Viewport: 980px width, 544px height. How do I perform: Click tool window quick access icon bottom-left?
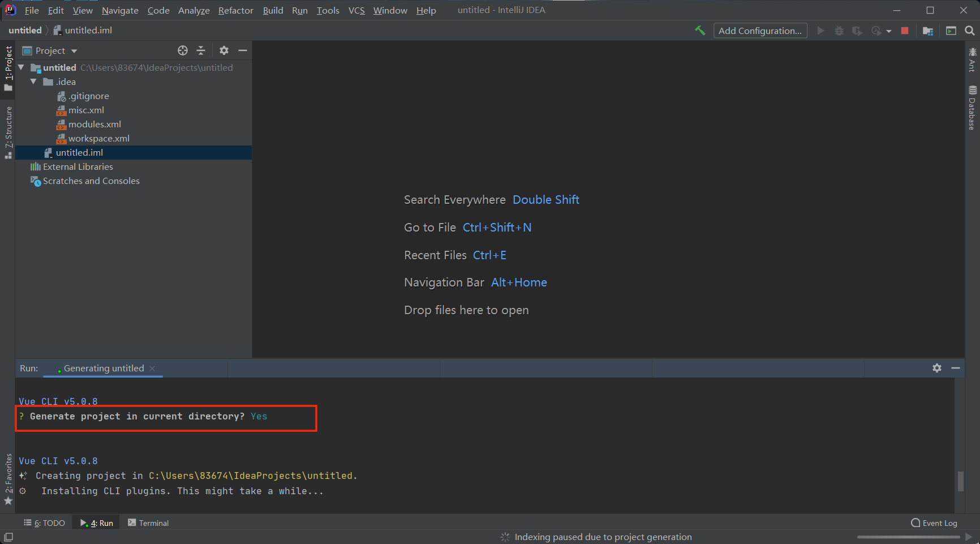[8, 537]
